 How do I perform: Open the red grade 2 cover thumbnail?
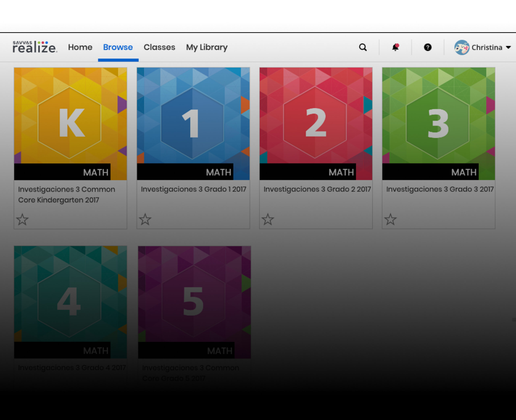pyautogui.click(x=316, y=124)
